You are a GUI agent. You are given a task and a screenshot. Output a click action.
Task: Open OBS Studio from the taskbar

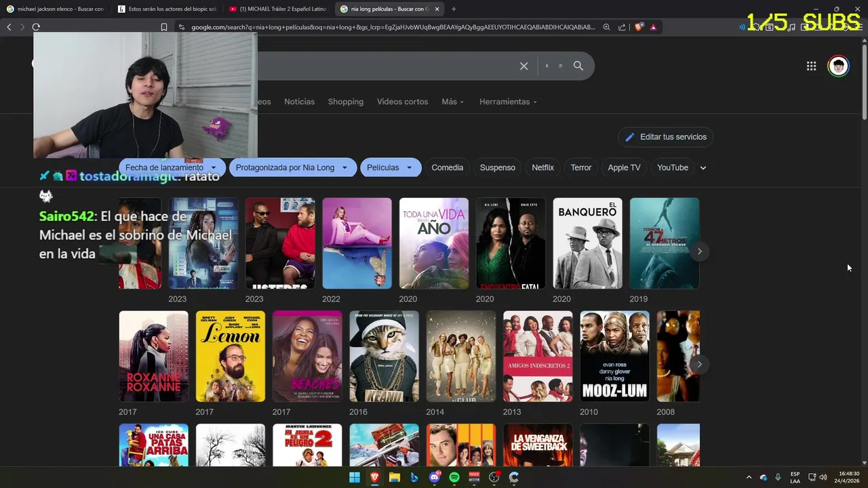coord(494,477)
